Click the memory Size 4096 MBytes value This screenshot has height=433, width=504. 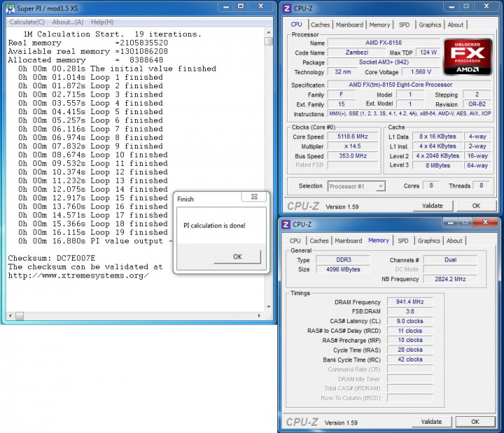(343, 269)
